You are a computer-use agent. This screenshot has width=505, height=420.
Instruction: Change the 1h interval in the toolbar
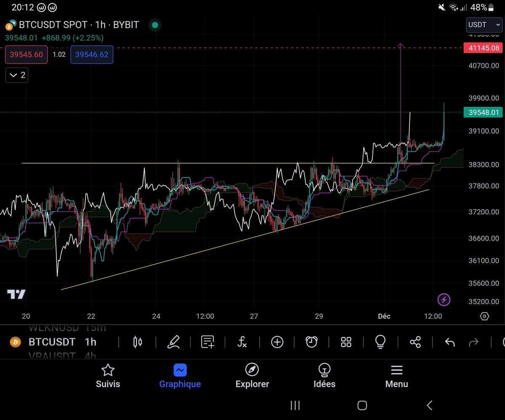(90, 342)
